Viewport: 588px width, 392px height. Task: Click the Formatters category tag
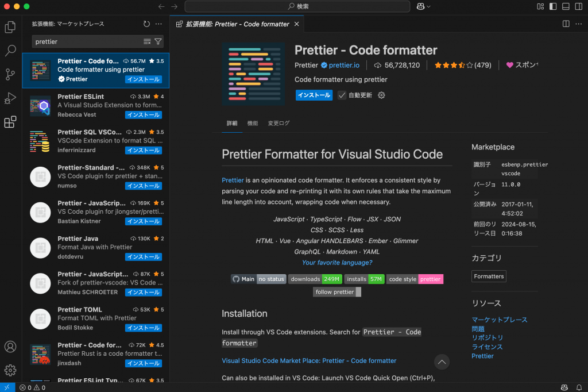pyautogui.click(x=489, y=276)
